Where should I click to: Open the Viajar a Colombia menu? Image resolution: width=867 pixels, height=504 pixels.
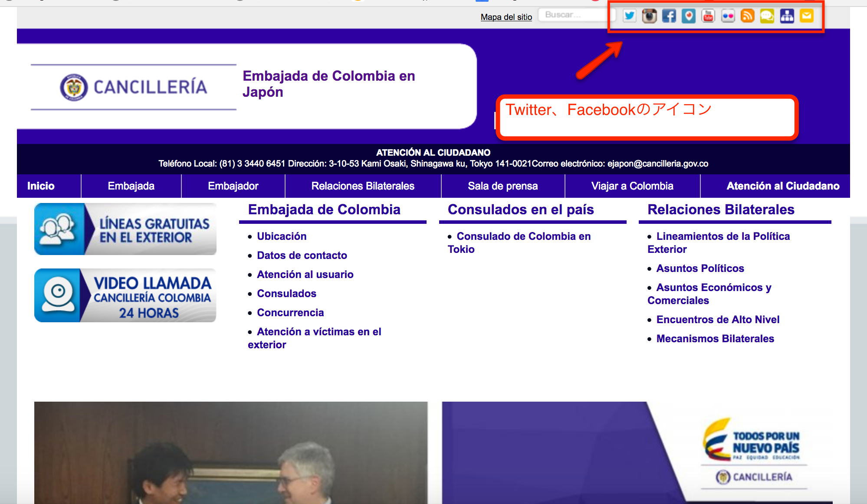click(632, 186)
